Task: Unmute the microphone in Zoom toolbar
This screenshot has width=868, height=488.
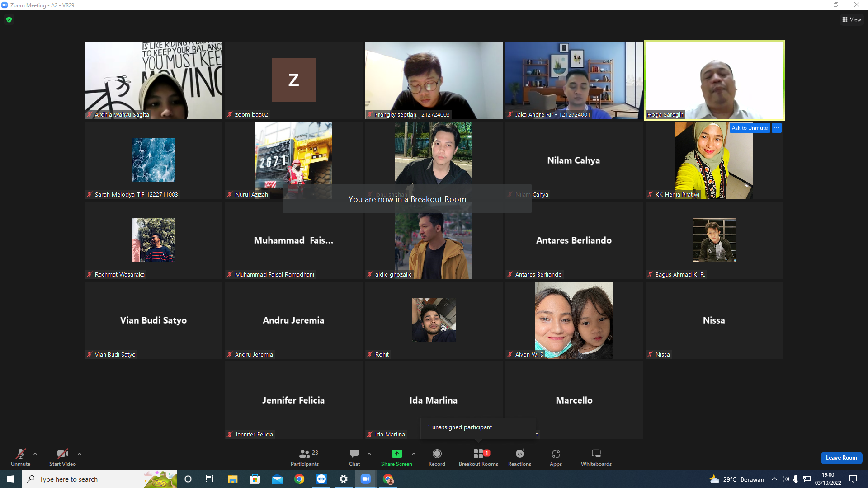Action: click(21, 457)
